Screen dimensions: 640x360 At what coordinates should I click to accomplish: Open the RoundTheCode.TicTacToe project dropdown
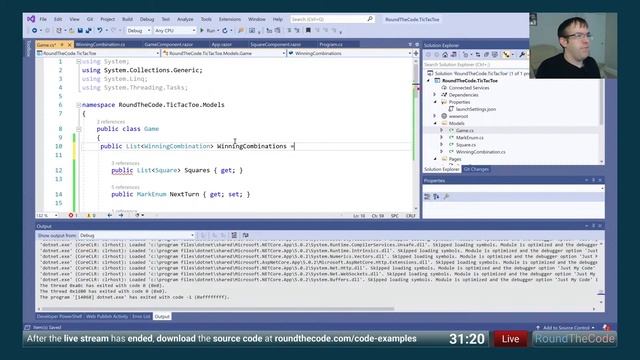98,53
